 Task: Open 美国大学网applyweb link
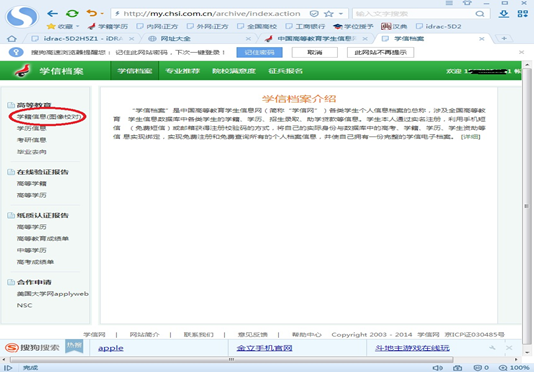(52, 294)
